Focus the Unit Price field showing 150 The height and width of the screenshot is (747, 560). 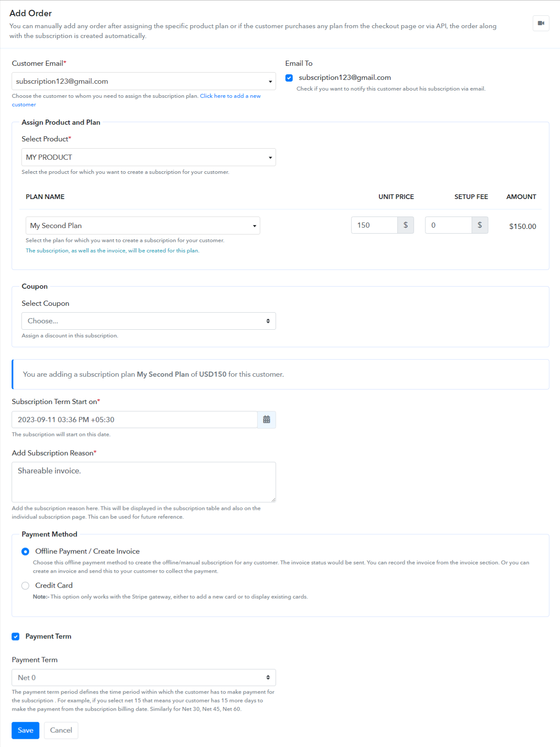pyautogui.click(x=374, y=225)
